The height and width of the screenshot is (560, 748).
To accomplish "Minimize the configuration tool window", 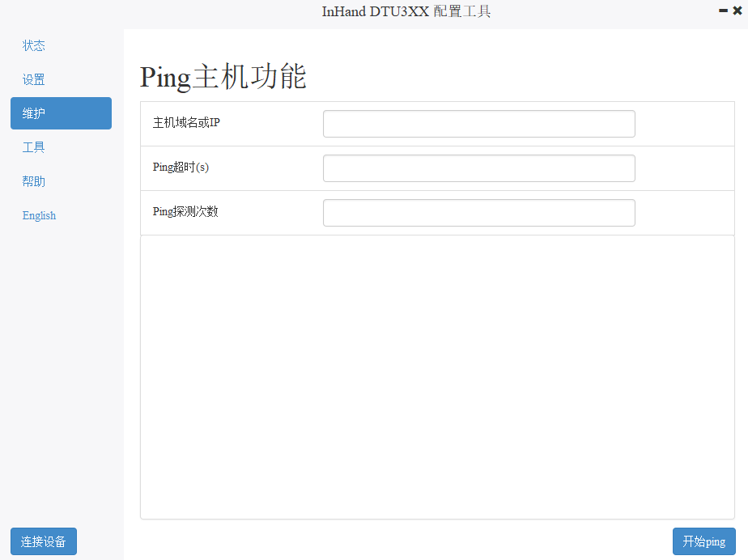I will click(x=723, y=11).
